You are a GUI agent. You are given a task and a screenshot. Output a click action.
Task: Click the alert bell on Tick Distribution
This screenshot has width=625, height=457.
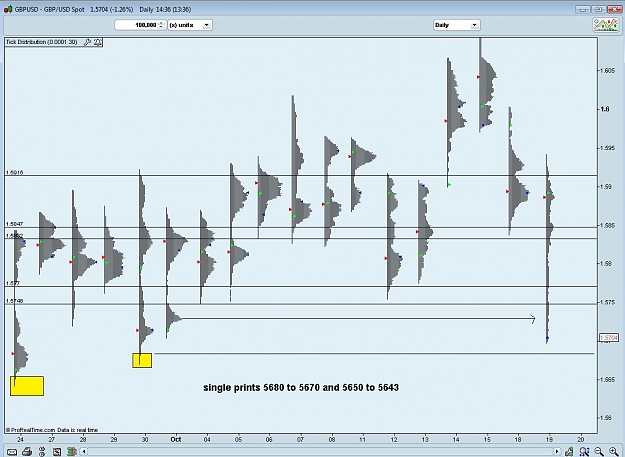tap(97, 42)
